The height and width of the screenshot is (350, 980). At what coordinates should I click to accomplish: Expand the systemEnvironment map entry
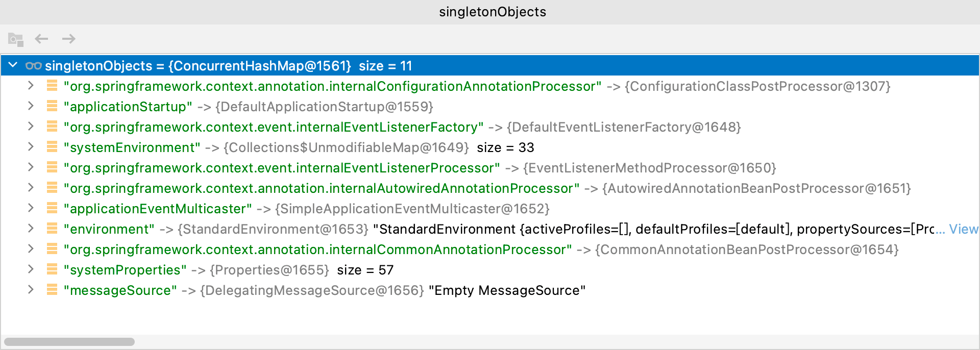click(31, 147)
